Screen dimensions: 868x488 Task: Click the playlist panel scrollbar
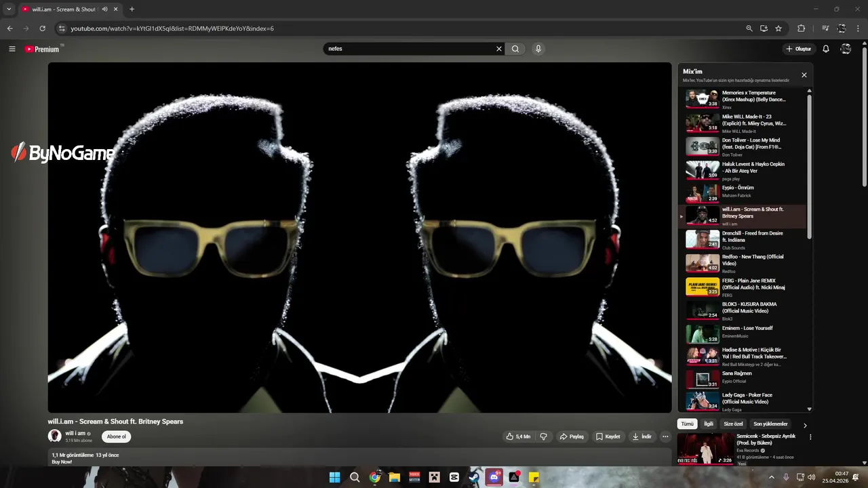(x=810, y=166)
